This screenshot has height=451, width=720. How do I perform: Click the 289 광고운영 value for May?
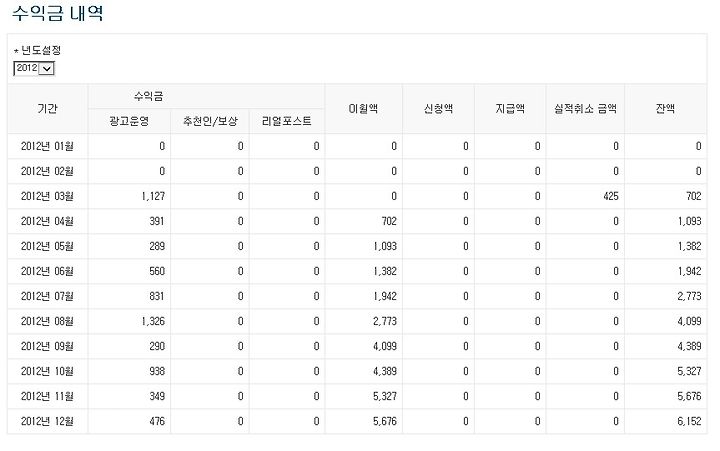(x=157, y=247)
